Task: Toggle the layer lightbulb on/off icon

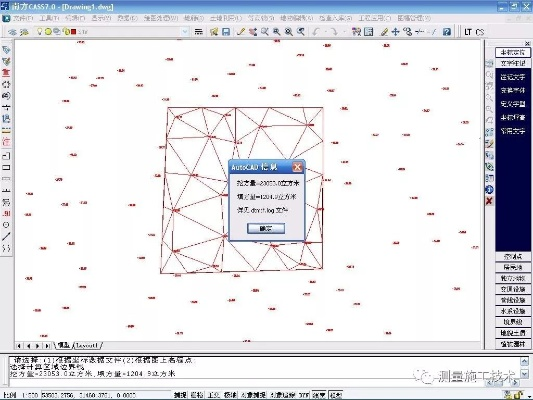Action: 40,32
